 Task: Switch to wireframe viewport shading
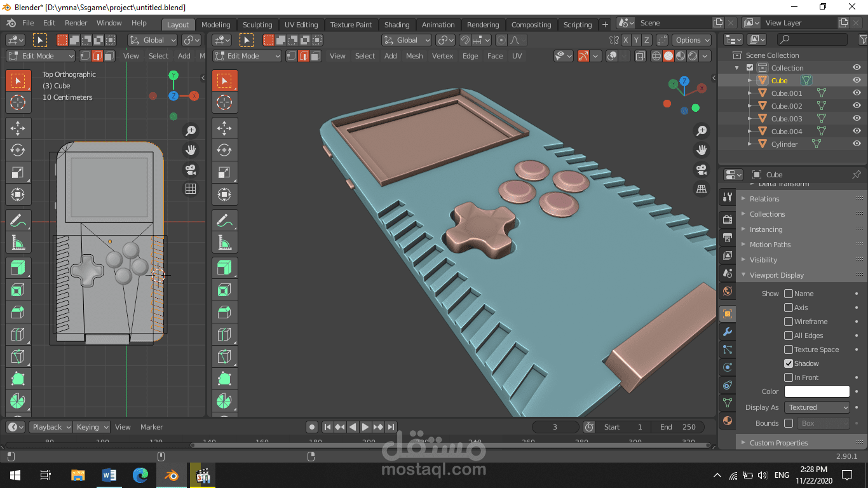pyautogui.click(x=656, y=56)
